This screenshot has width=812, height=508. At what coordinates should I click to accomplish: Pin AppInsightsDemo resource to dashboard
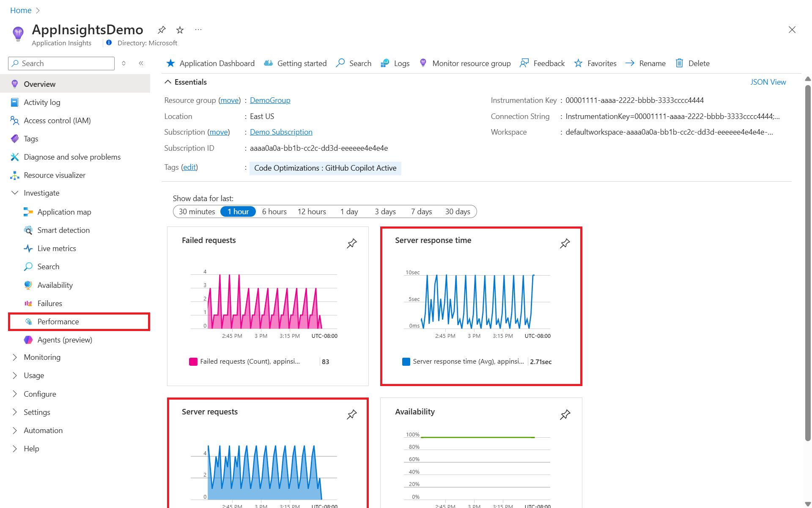click(162, 30)
